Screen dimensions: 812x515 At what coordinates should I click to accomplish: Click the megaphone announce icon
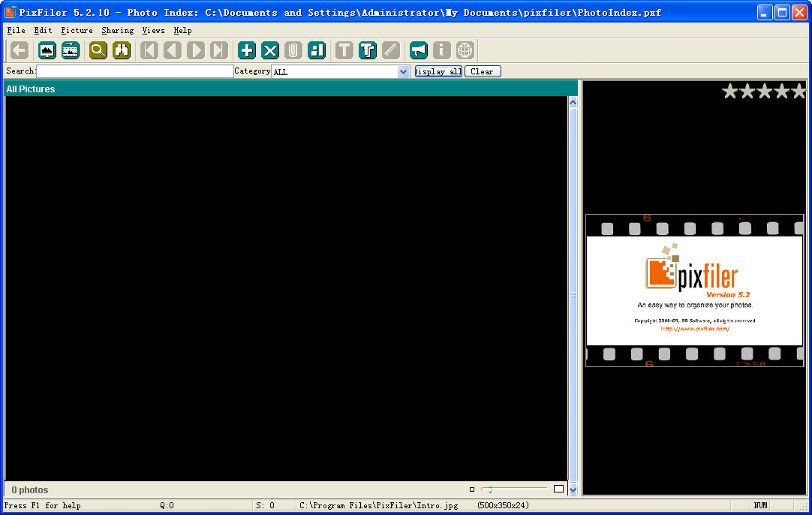pyautogui.click(x=419, y=50)
